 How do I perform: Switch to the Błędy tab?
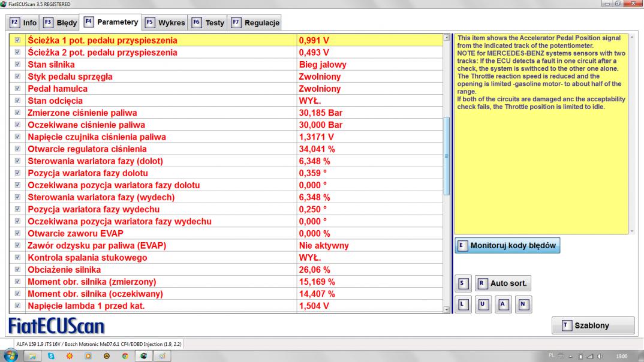click(62, 23)
